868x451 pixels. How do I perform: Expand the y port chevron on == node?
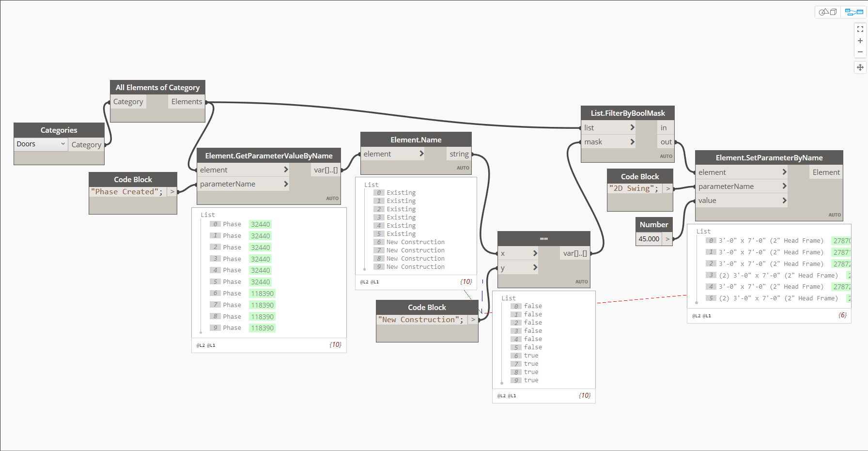point(535,267)
